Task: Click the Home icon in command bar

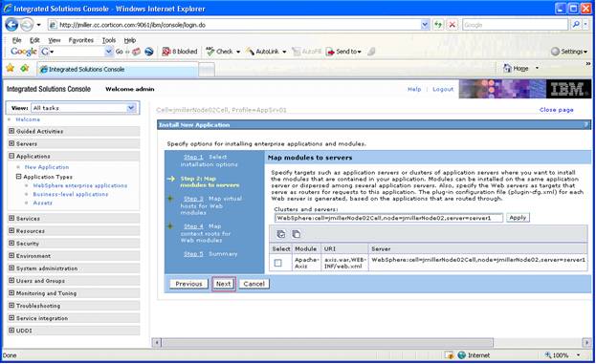Action: coord(507,69)
